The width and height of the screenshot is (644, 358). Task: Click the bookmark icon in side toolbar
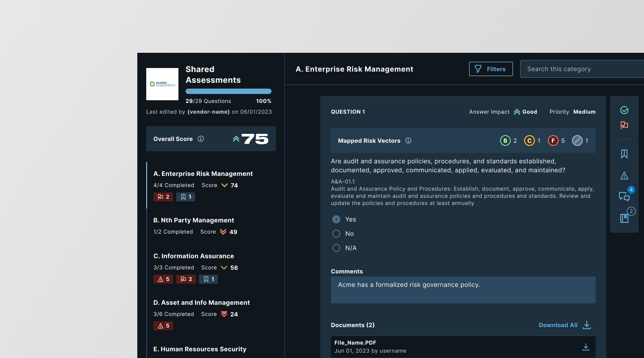(624, 154)
